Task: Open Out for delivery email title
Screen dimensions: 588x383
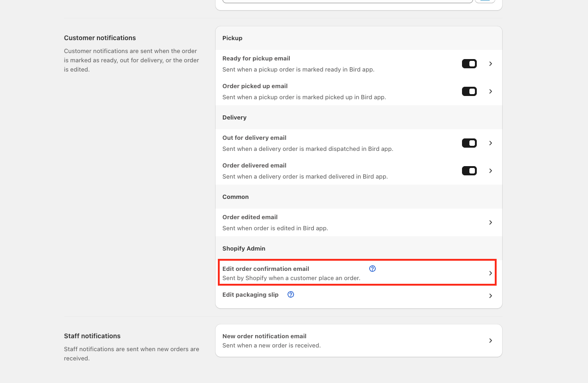Action: (x=254, y=138)
